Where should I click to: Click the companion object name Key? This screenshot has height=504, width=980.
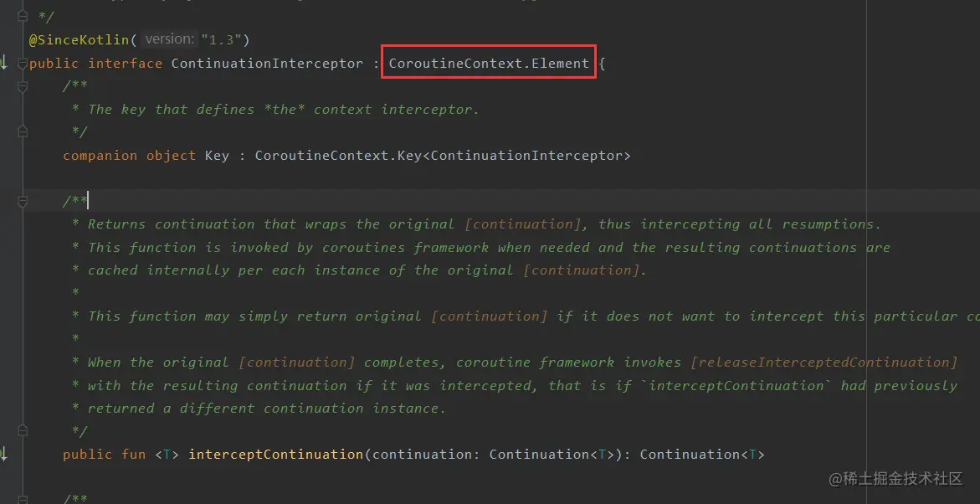(217, 155)
